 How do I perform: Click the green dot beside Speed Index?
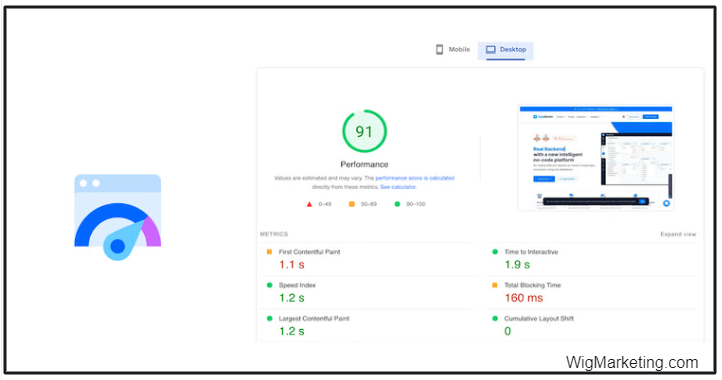coord(269,285)
